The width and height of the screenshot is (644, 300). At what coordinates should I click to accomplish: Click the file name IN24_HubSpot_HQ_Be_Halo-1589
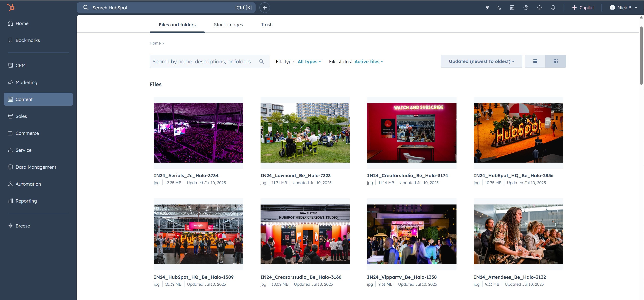point(194,277)
